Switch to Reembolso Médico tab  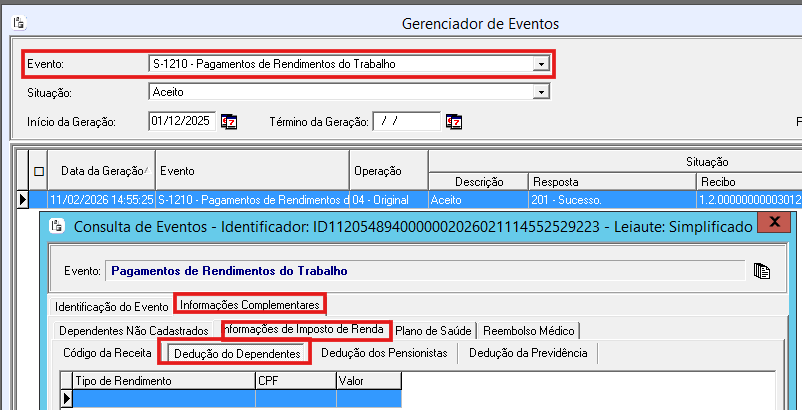(x=528, y=330)
